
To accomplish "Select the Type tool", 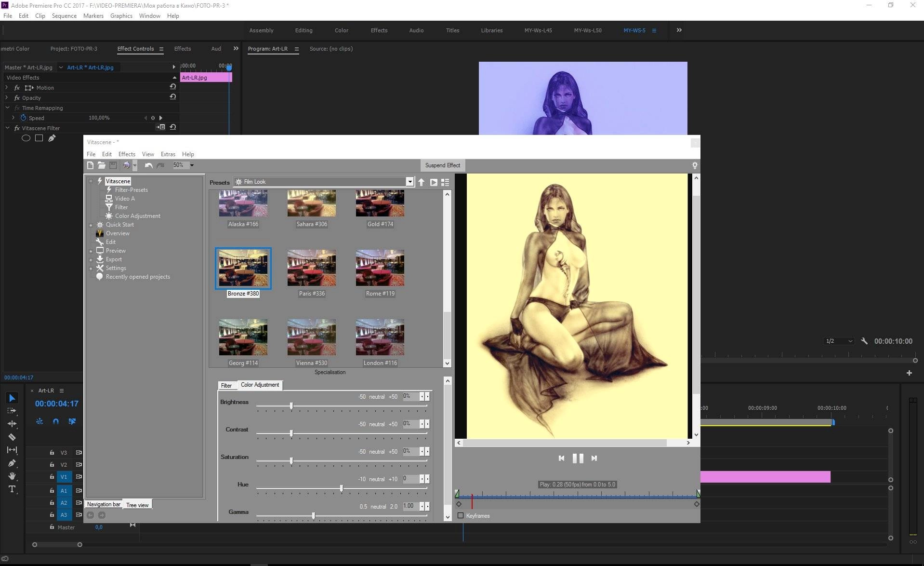I will [x=12, y=489].
